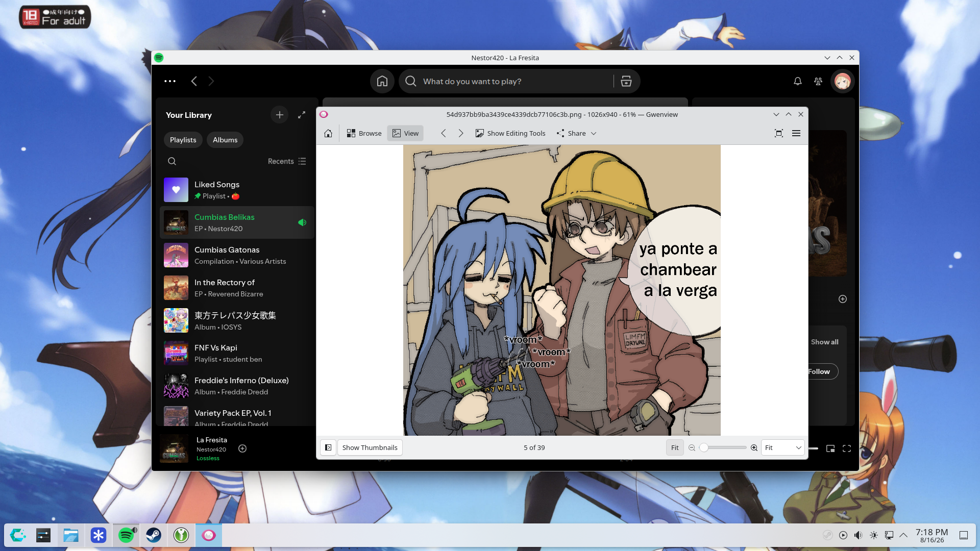Image resolution: width=980 pixels, height=551 pixels.
Task: Open Spotify profile avatar menu
Action: tap(842, 81)
